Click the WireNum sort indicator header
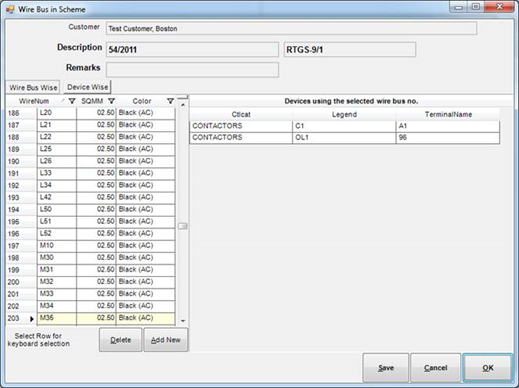Viewport: 519px width, 388px height. pyautogui.click(x=62, y=101)
